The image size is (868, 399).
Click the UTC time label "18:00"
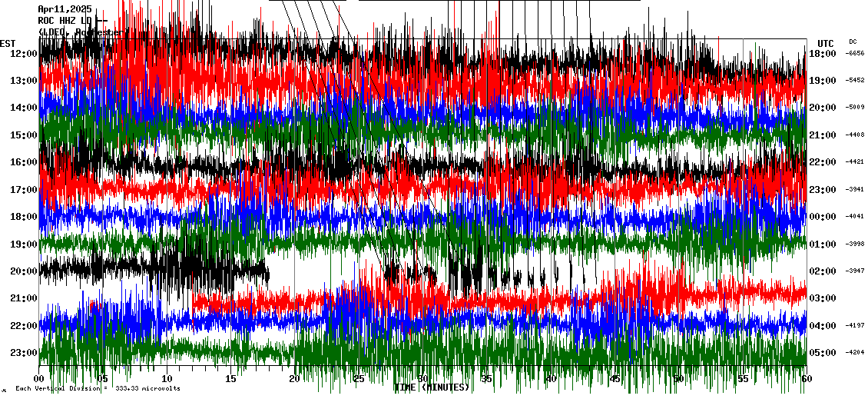pyautogui.click(x=823, y=54)
